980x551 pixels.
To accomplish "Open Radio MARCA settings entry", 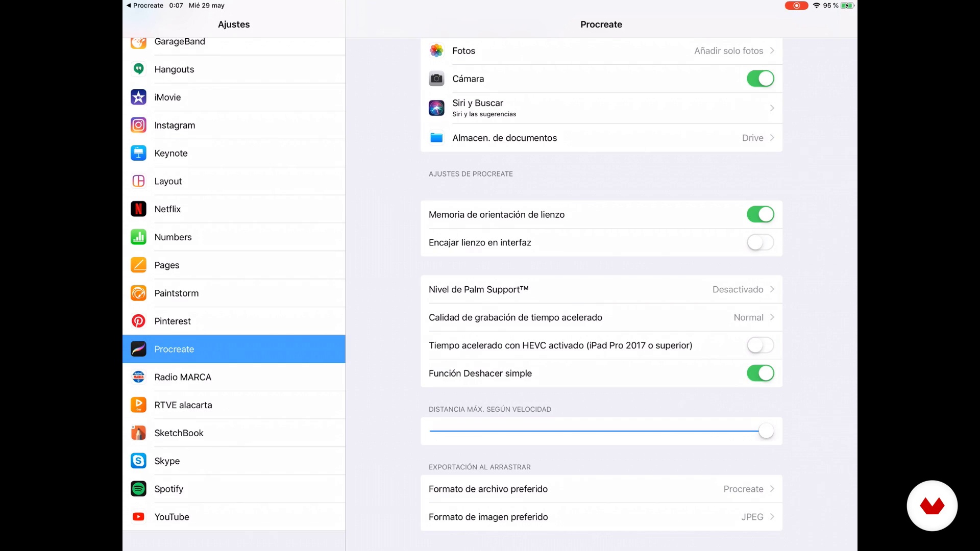I will [x=234, y=377].
